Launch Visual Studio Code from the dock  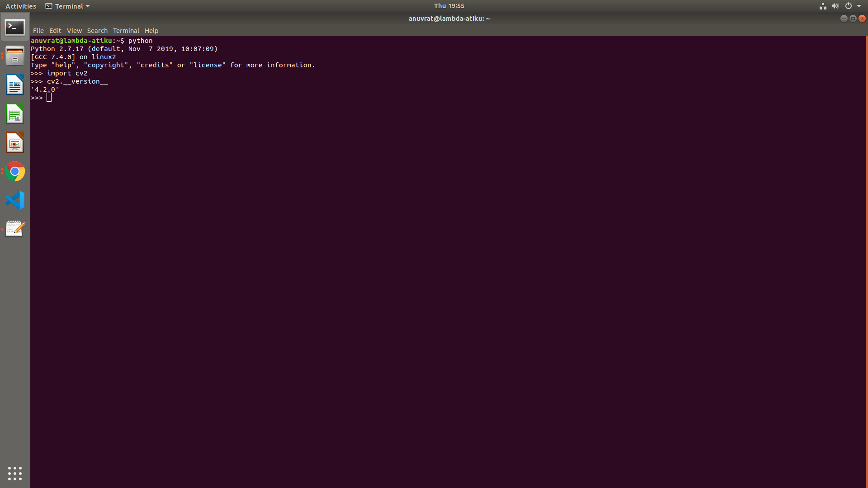(x=15, y=200)
